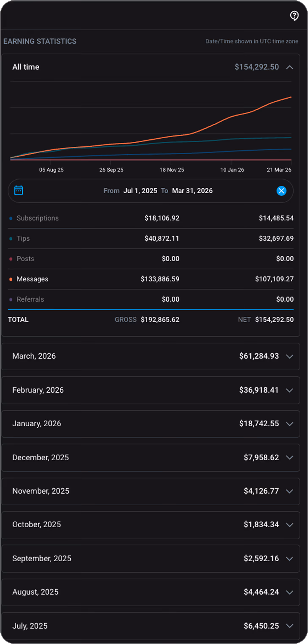Viewport: 308px width, 644px height.
Task: Expand October, 2025 earnings
Action: (x=289, y=525)
